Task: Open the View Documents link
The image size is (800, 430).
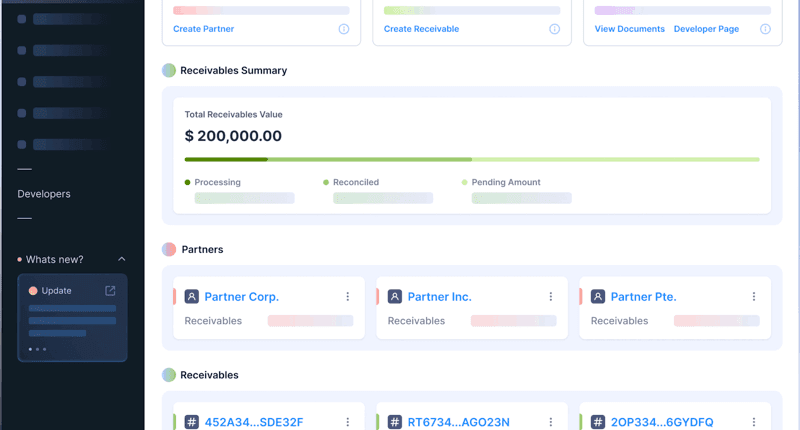Action: pos(629,29)
